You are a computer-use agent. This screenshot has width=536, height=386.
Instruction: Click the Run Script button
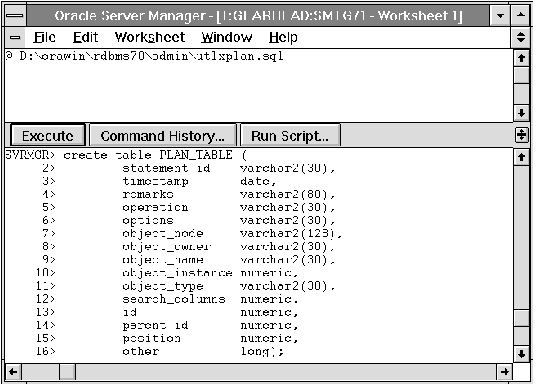coord(290,136)
